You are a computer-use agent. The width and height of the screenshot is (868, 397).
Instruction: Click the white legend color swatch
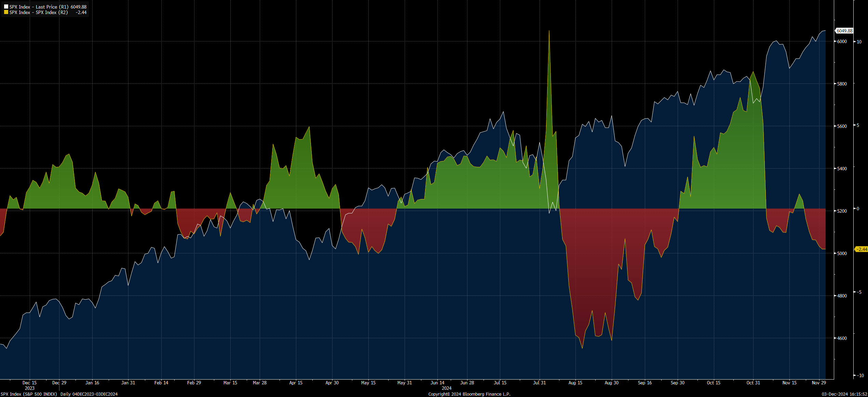pyautogui.click(x=5, y=6)
